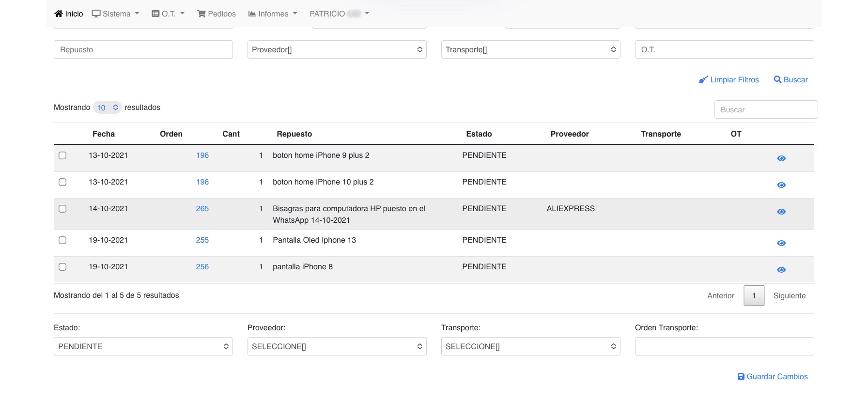Expand the Sistema menu
Viewport: 868px width, 401px height.
pos(116,14)
